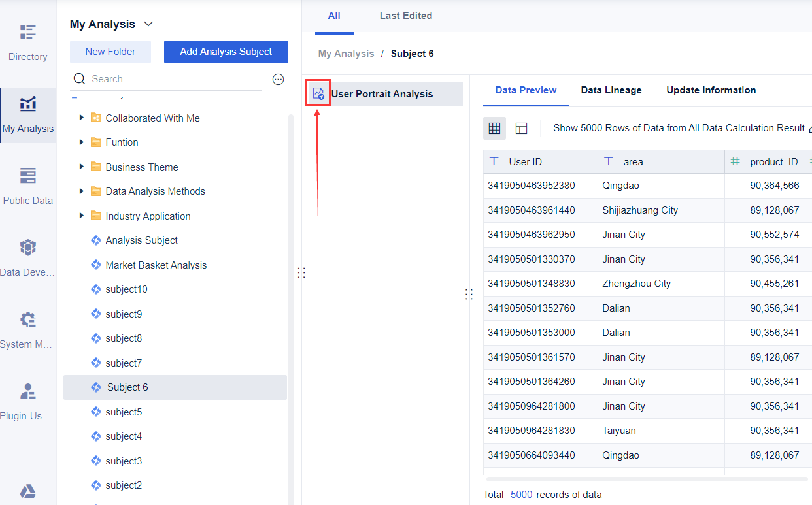The image size is (812, 505).
Task: Open the ellipsis menu next to Search
Action: tap(278, 79)
